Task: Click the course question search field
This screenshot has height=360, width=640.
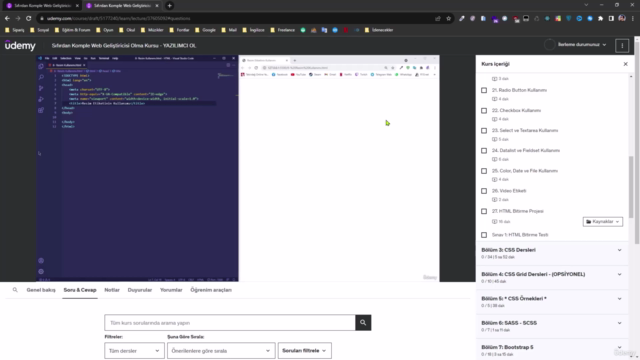Action: 230,322
